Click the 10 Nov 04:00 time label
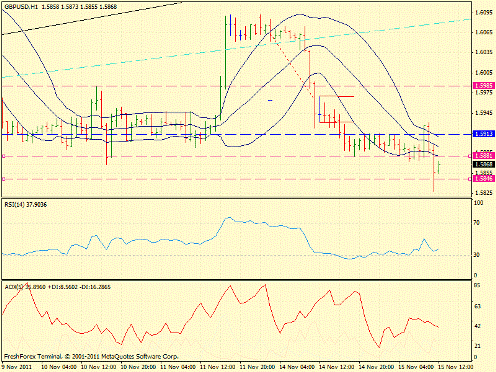496x372 pixels. tap(59, 367)
